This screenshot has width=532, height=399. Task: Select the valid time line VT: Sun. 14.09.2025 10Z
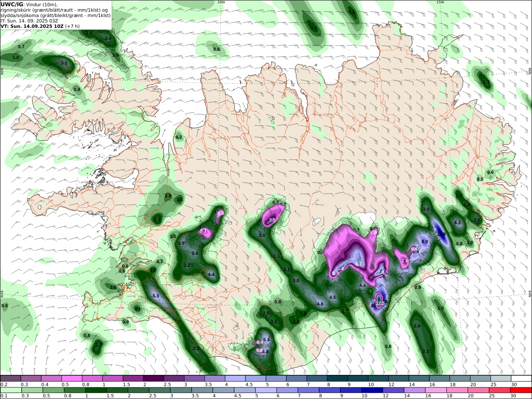pyautogui.click(x=32, y=26)
